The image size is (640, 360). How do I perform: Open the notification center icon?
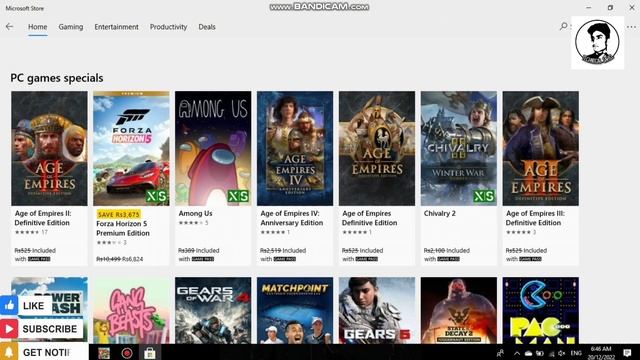[x=627, y=353]
